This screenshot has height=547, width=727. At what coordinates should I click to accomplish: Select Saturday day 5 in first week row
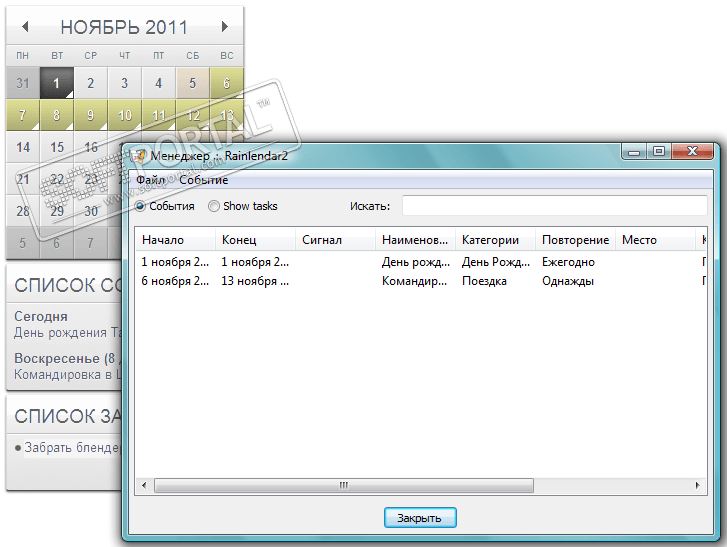(192, 83)
